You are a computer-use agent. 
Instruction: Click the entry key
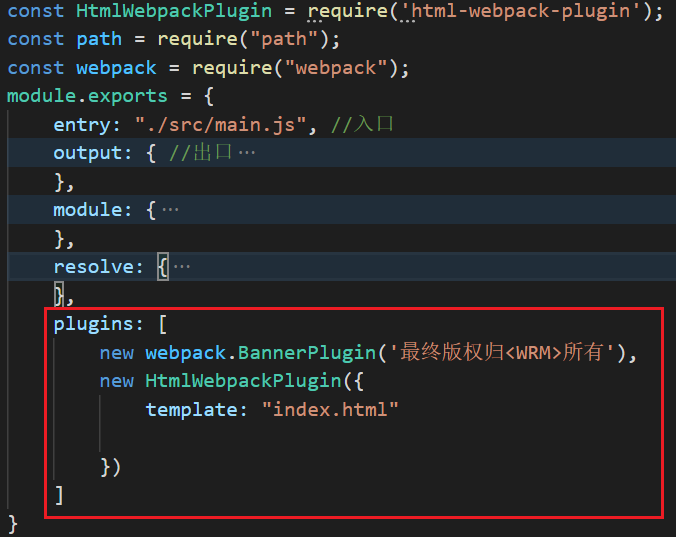81,125
